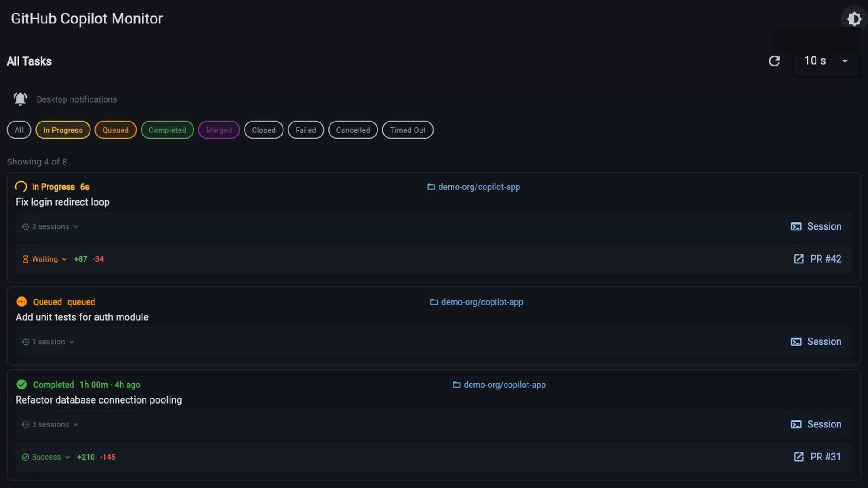
Task: Click the Success check-circle icon
Action: 25,457
